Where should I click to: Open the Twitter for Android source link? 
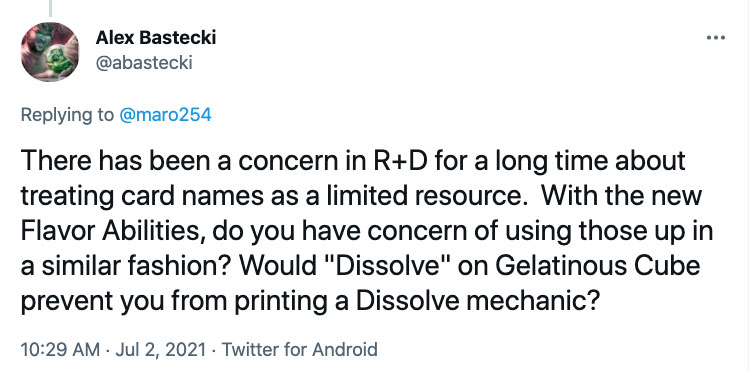tap(300, 350)
